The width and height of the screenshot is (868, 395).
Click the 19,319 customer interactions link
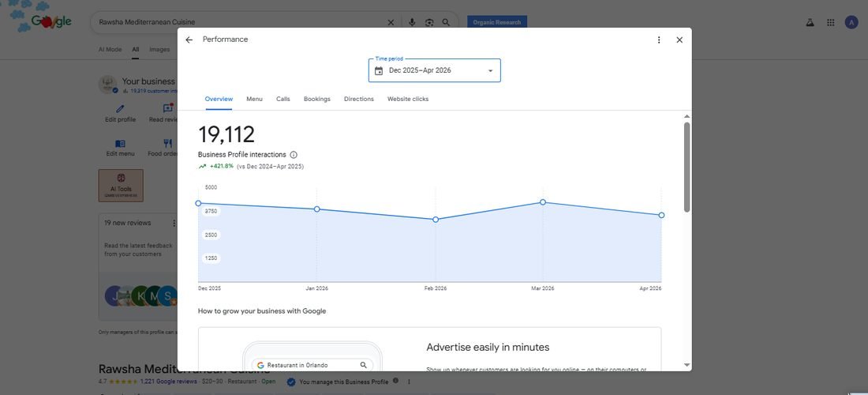point(153,91)
